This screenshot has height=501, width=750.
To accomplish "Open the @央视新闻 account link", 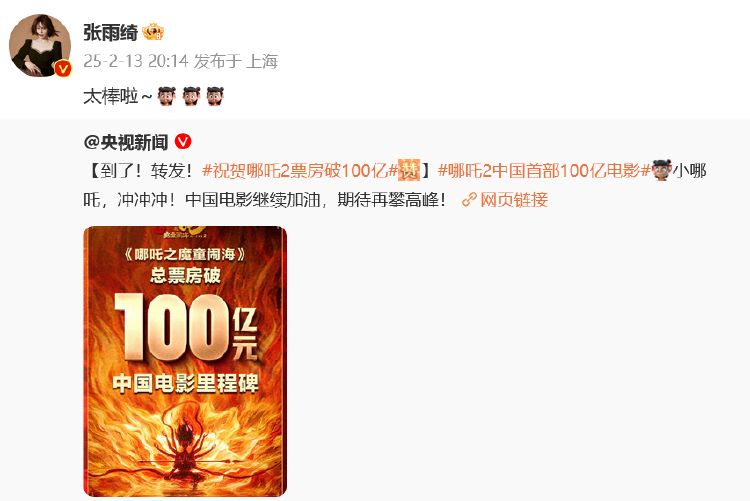I will 126,142.
